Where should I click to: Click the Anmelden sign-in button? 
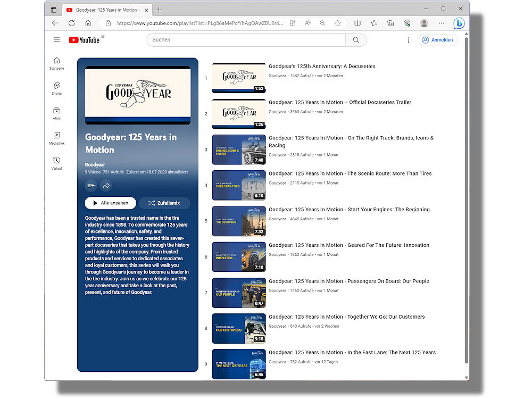(x=438, y=40)
